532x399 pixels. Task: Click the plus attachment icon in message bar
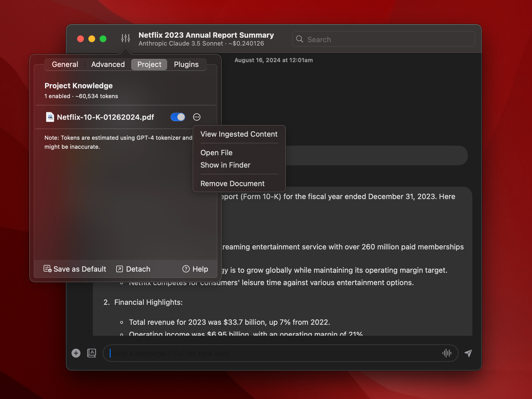76,353
